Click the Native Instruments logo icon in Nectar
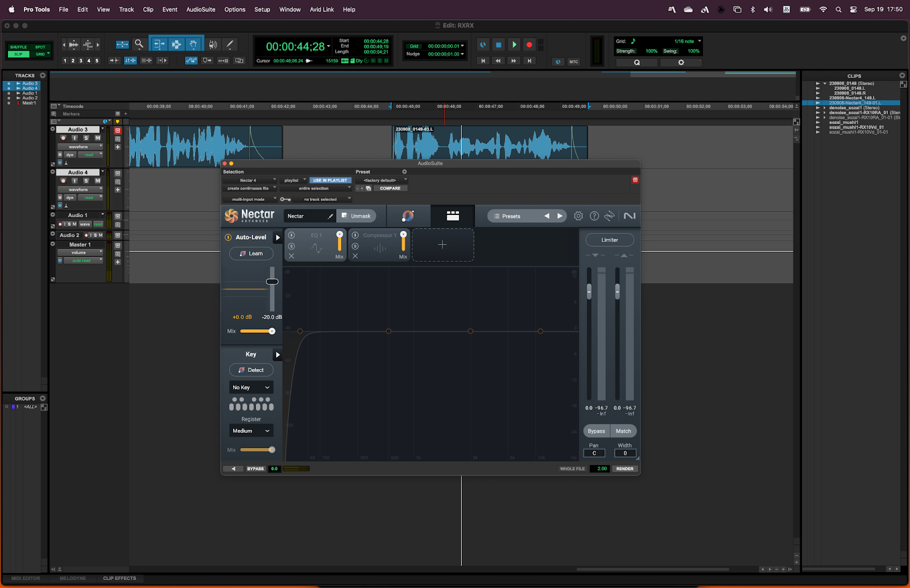This screenshot has width=910, height=588. [630, 216]
